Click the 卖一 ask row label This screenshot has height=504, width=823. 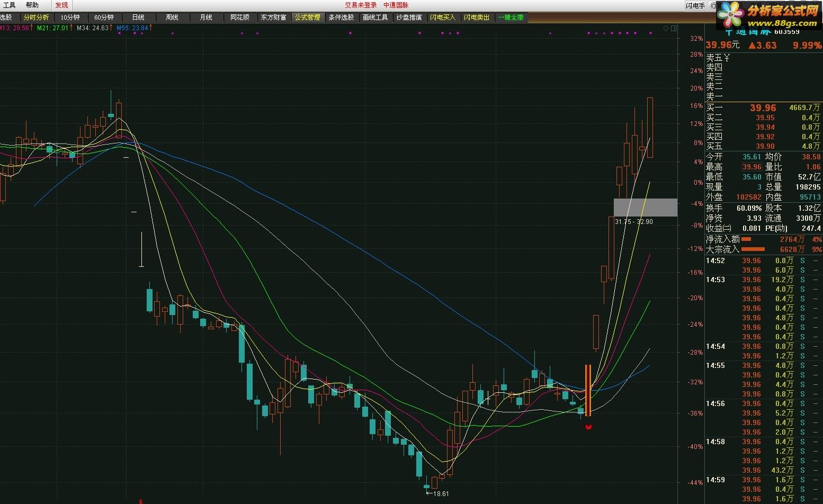pyautogui.click(x=714, y=96)
